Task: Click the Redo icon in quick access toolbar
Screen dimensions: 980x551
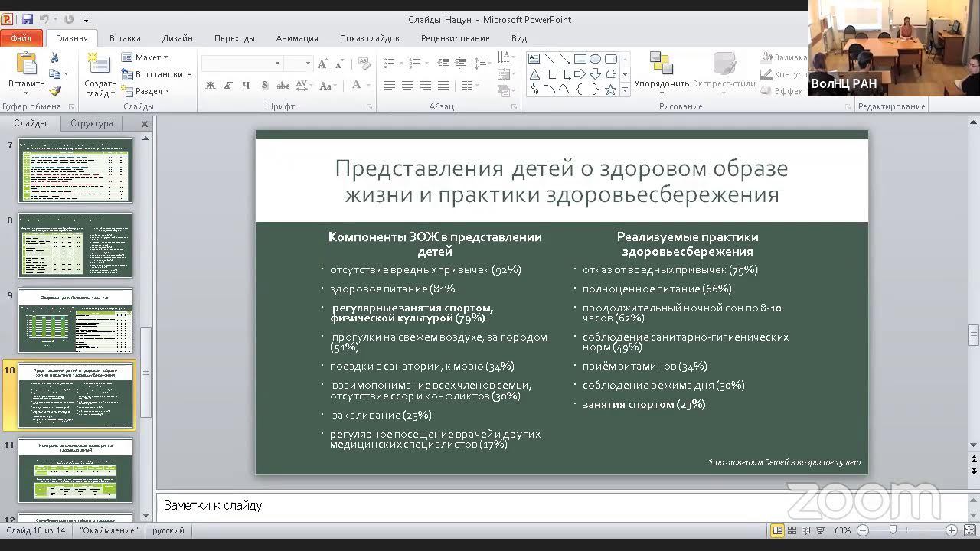Action: tap(69, 19)
